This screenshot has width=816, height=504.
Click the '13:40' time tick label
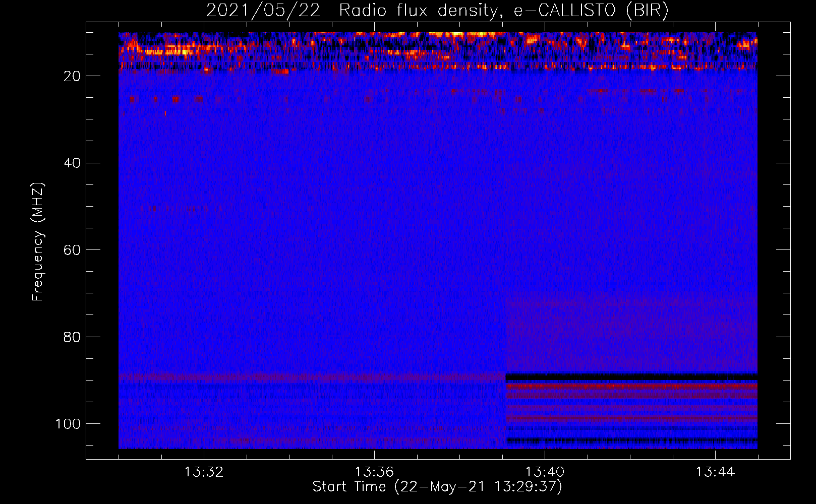545,472
